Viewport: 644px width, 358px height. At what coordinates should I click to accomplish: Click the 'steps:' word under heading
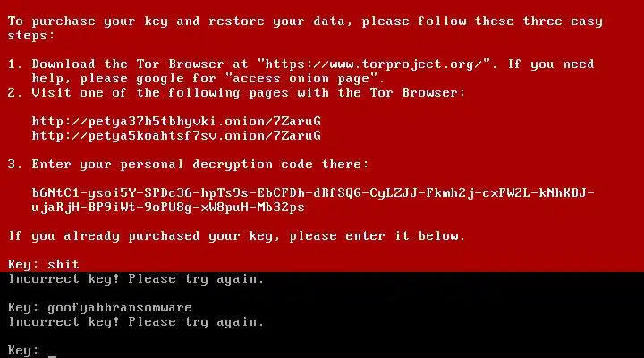tap(30, 36)
